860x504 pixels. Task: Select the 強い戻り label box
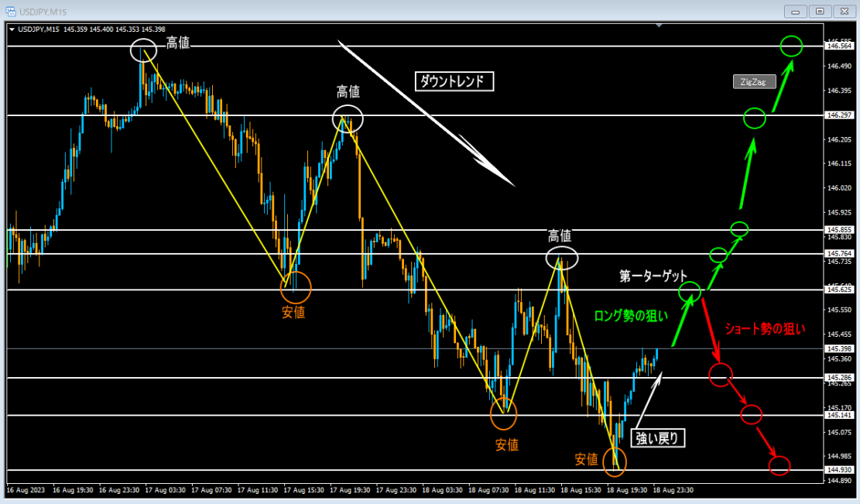click(658, 439)
